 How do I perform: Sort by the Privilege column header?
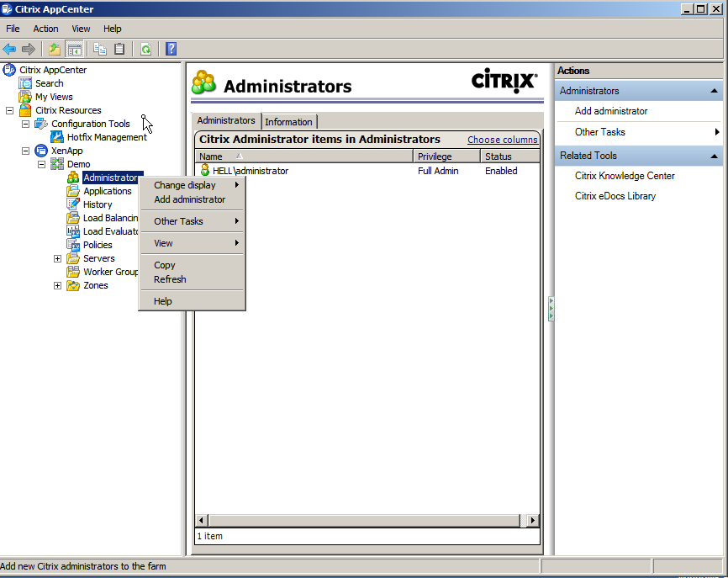446,156
